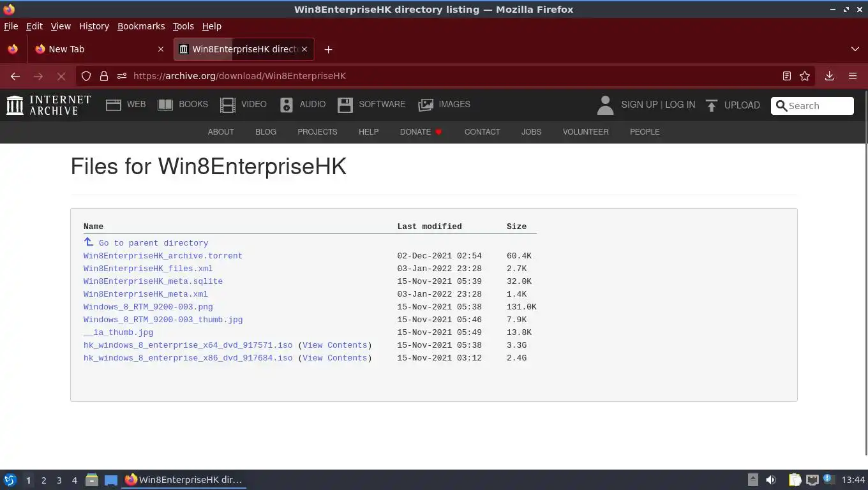Click the LOG IN link
Viewport: 868px width, 490px height.
click(680, 105)
